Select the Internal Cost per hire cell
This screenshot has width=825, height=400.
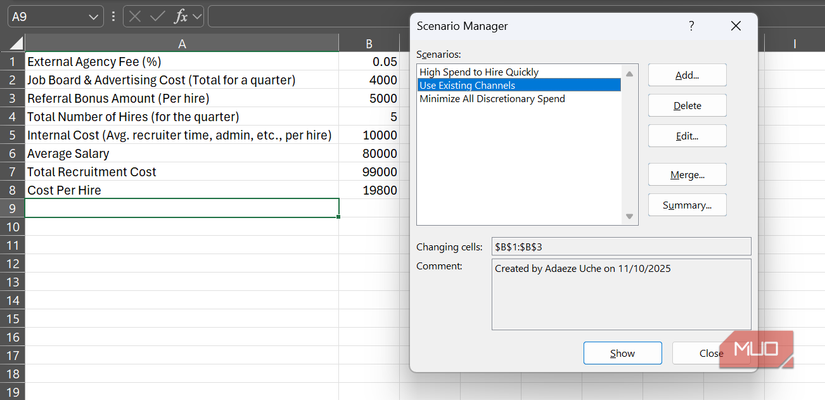182,135
